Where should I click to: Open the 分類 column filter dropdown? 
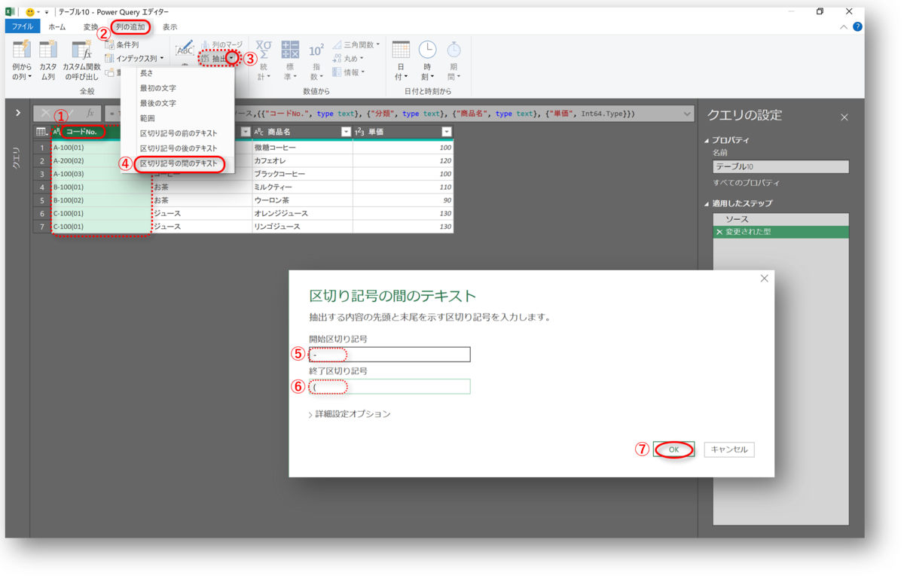click(246, 130)
